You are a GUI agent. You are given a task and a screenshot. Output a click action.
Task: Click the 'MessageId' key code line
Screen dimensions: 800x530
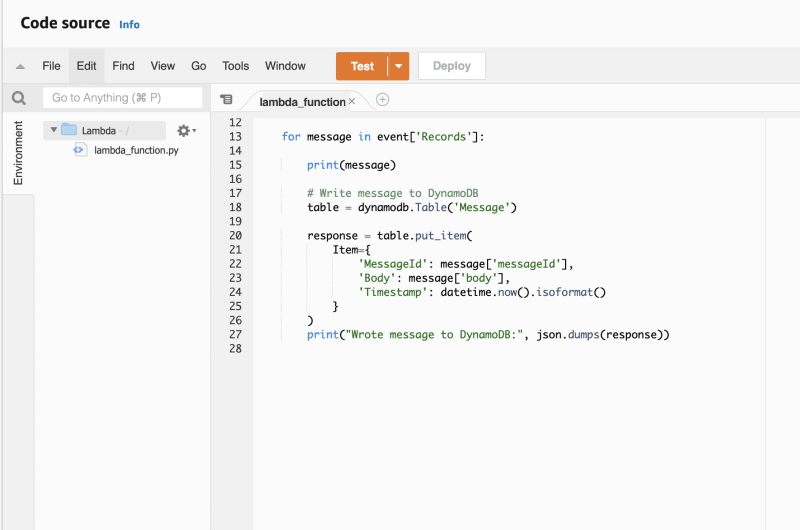[466, 264]
